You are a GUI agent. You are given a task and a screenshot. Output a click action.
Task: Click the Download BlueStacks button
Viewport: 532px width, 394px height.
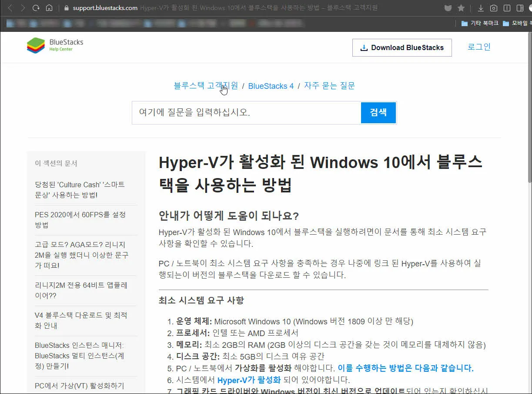coord(402,47)
